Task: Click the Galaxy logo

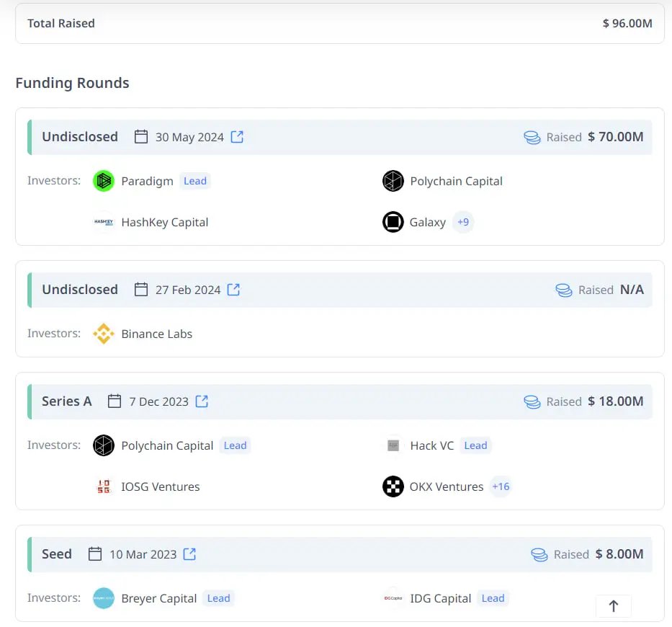Action: pyautogui.click(x=393, y=222)
